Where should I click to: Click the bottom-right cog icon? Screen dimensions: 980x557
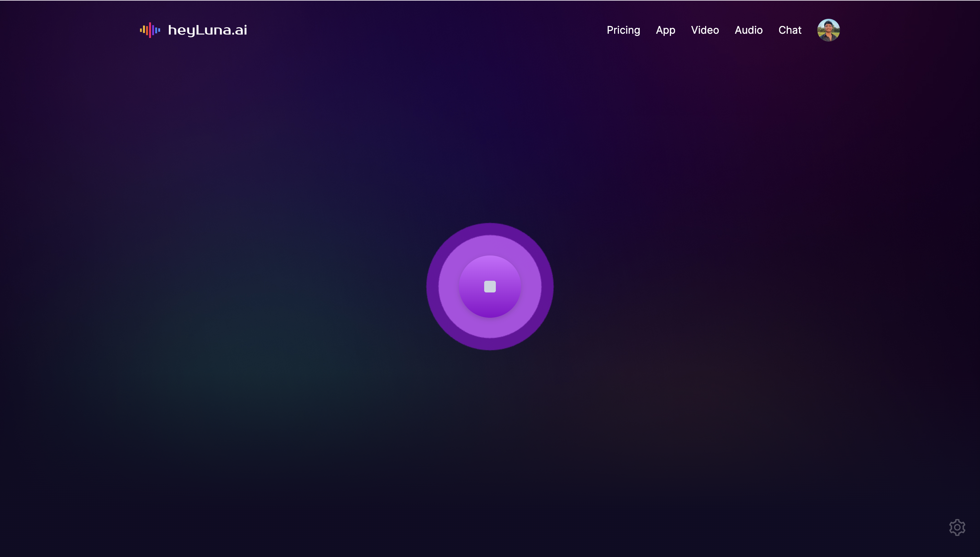(x=957, y=527)
